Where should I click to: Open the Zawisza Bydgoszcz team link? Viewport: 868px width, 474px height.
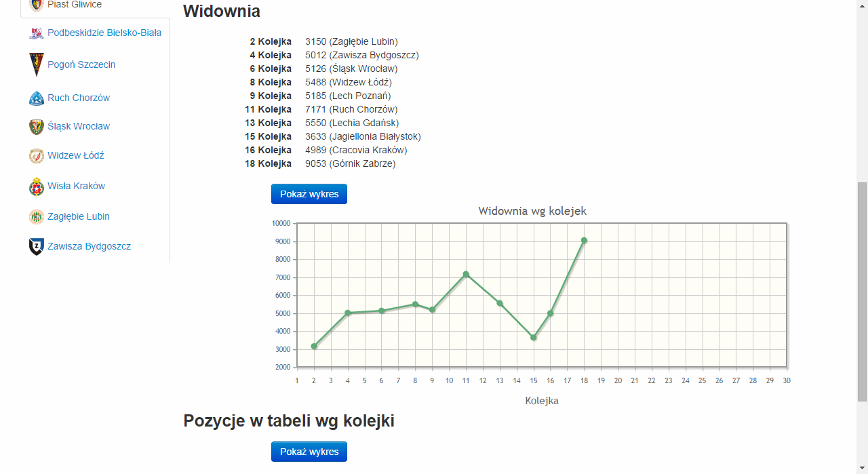(x=89, y=247)
